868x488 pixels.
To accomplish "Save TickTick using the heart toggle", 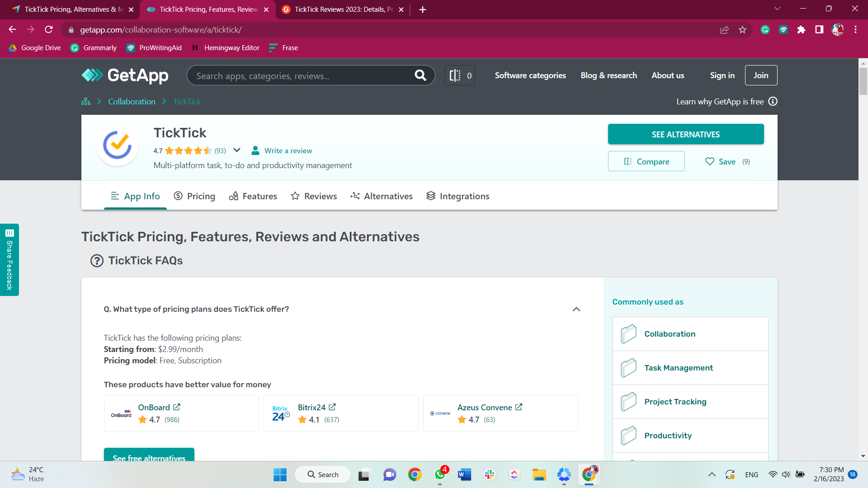I will pyautogui.click(x=711, y=161).
